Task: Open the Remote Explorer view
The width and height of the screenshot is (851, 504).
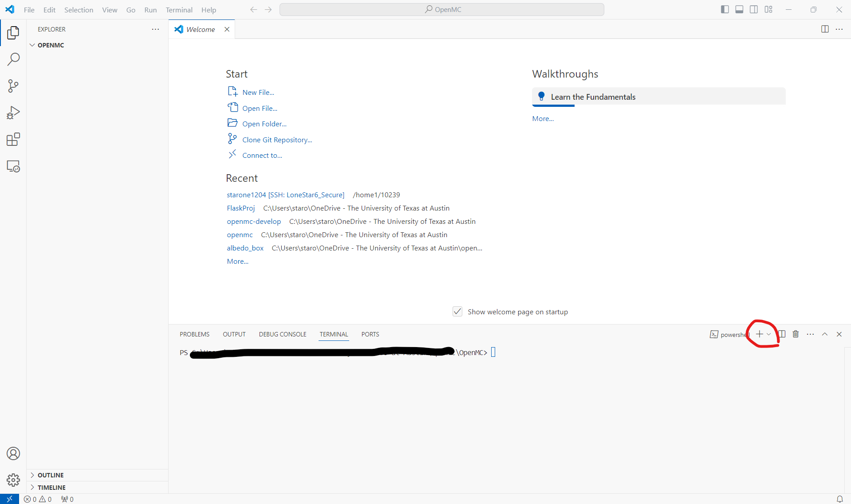Action: click(x=13, y=166)
